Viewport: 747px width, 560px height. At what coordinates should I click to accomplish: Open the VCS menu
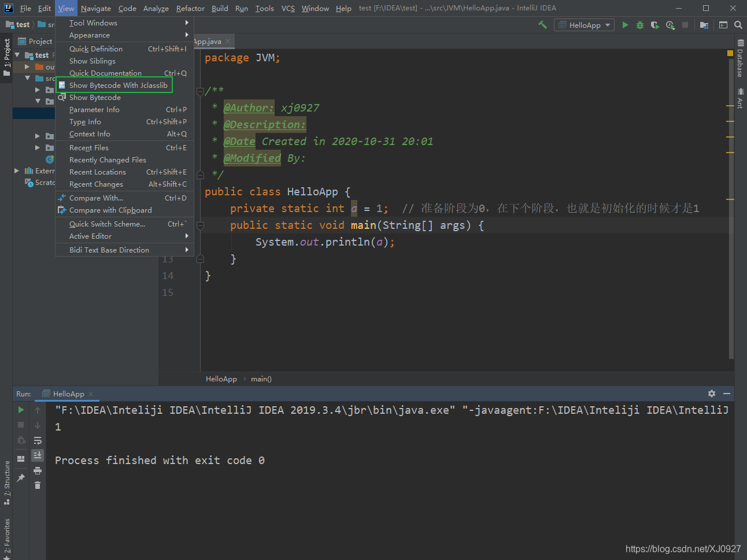(x=288, y=8)
